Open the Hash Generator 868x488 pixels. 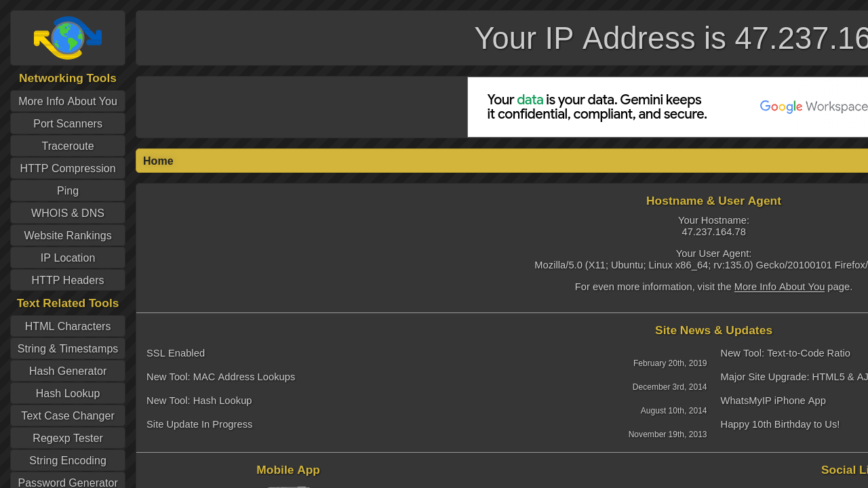pos(68,371)
